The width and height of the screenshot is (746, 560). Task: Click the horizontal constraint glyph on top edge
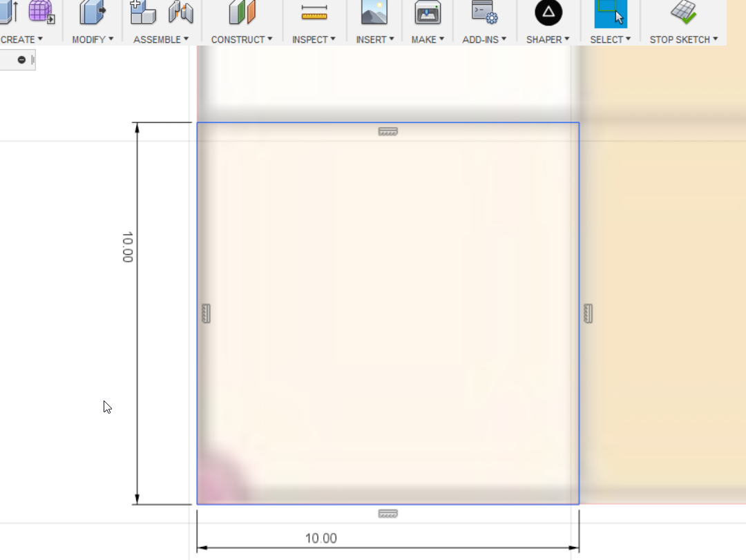tap(389, 131)
